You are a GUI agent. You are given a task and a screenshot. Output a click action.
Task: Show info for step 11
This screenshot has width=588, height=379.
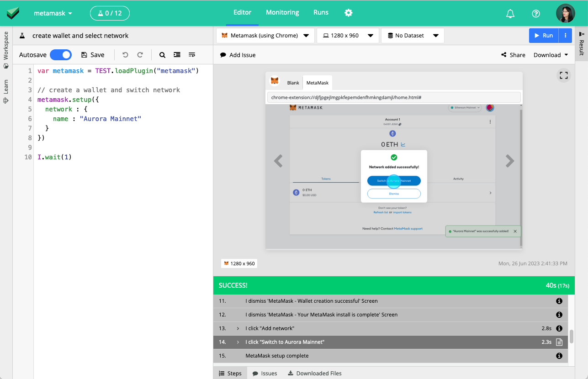[559, 301]
